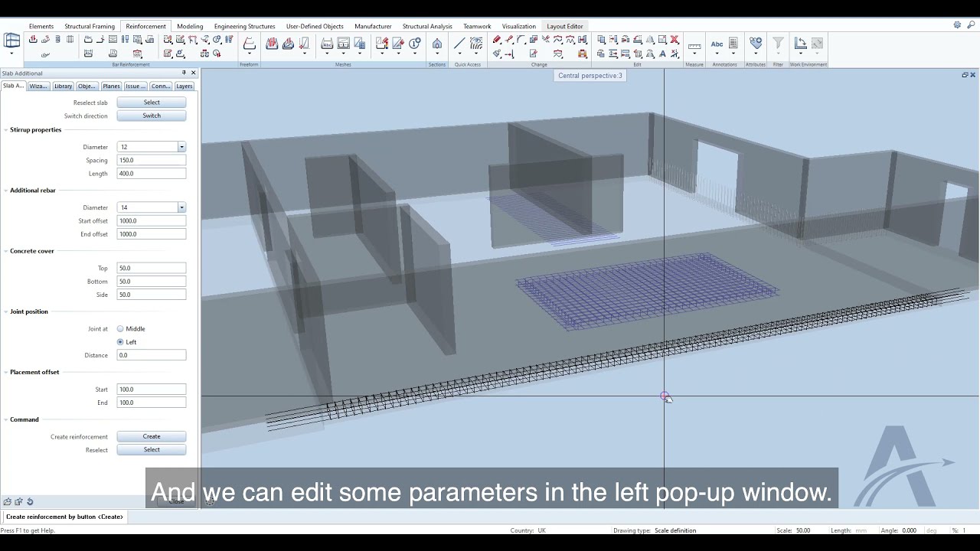Click the copy icon at start of Edit group

pyautogui.click(x=601, y=40)
